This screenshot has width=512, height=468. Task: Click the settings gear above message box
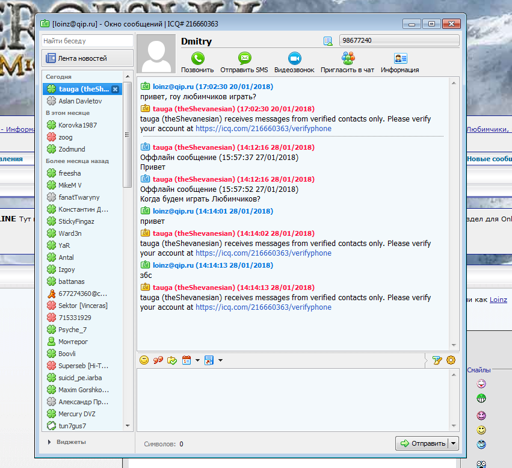(451, 360)
